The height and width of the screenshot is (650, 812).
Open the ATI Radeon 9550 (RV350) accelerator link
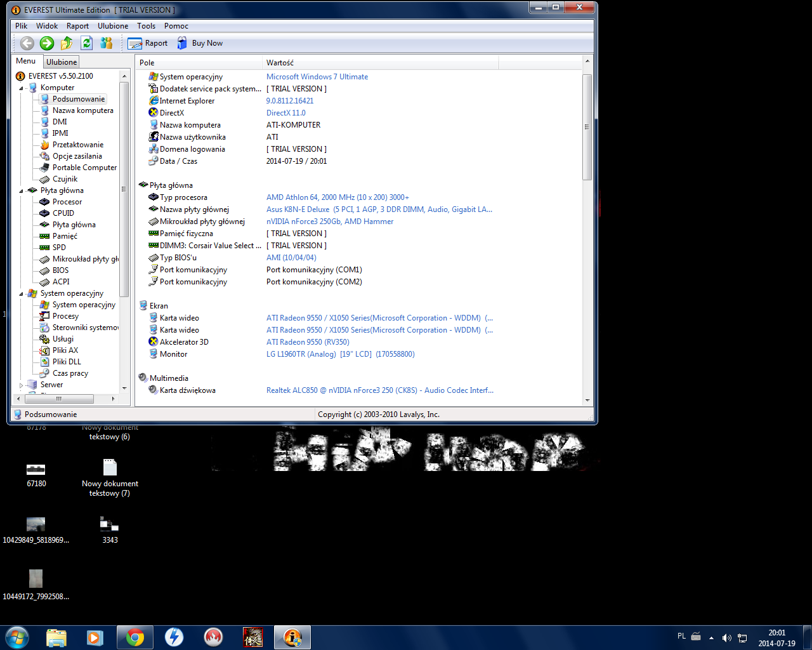[308, 342]
